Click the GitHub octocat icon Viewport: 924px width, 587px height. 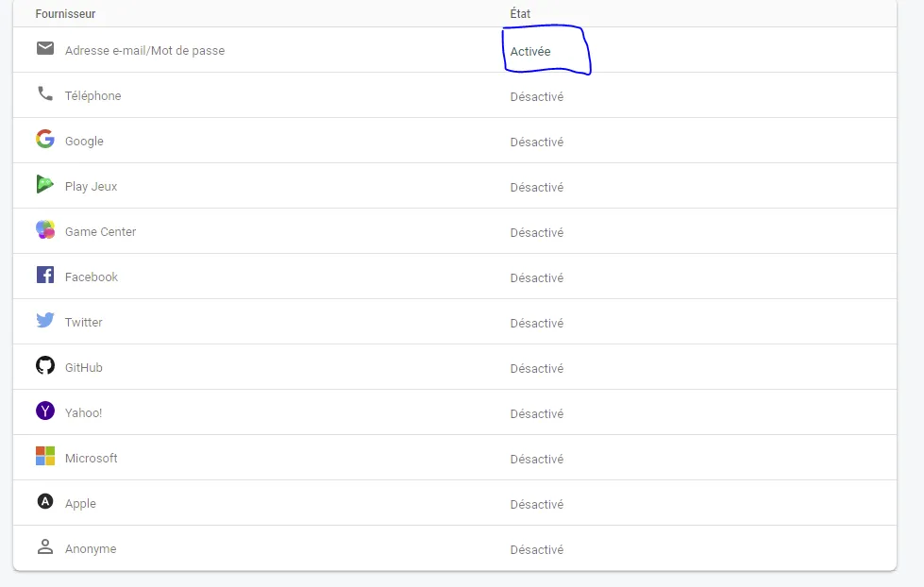tap(45, 366)
